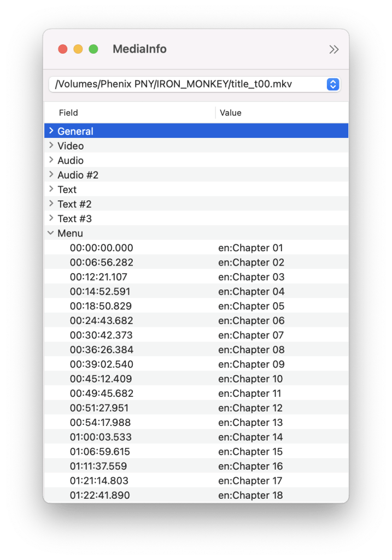Screen dimensions: 392x560
Task: Click the toolbar overflow chevrons icon
Action: pyautogui.click(x=334, y=49)
